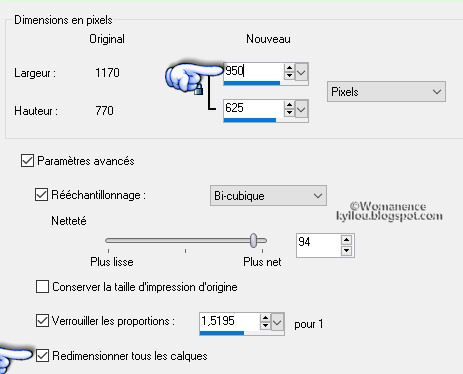This screenshot has width=463, height=374.
Task: Open the proportions ratio dropdown arrow
Action: tap(277, 322)
